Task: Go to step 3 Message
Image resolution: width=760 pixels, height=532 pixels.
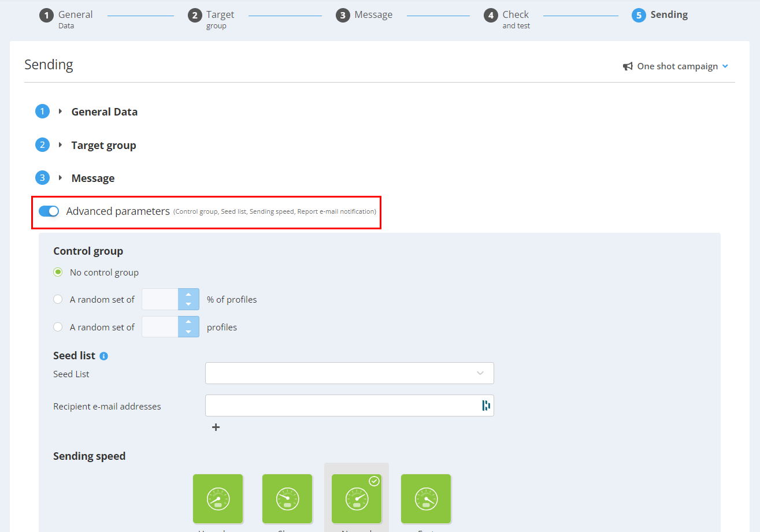Action: point(364,15)
